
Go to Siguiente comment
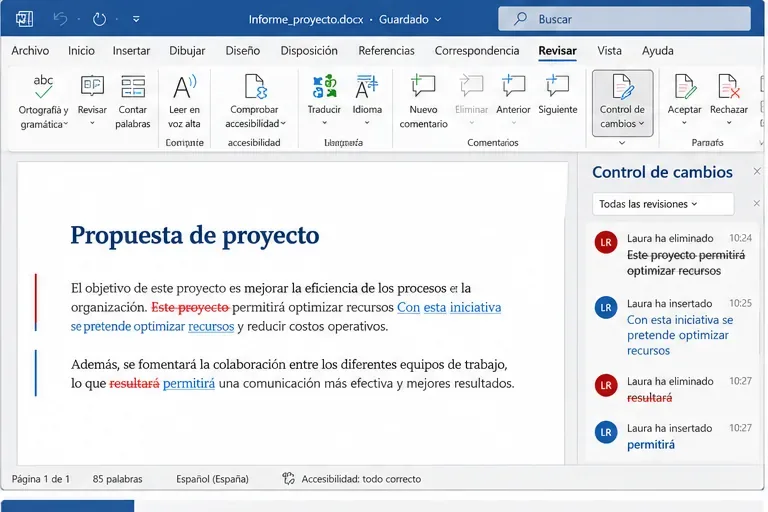point(557,95)
